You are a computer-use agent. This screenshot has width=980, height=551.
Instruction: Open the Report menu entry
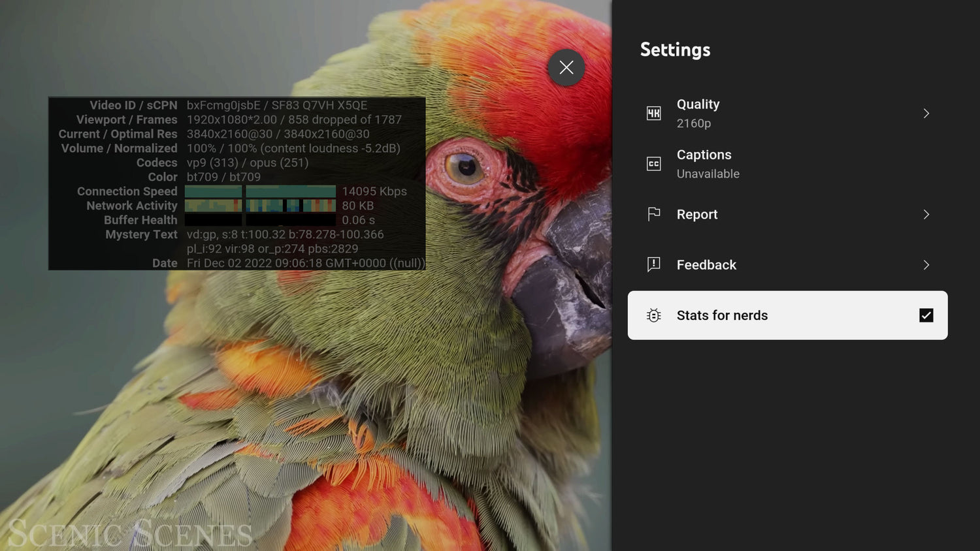(787, 214)
